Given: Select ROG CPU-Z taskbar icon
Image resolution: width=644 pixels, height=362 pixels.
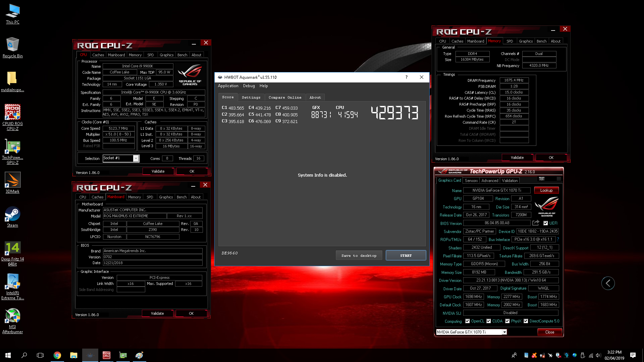Looking at the screenshot, I should 107,355.
